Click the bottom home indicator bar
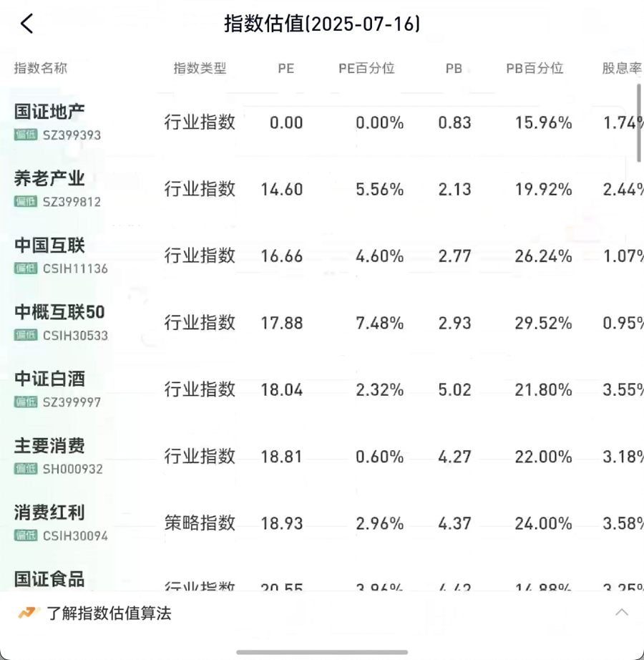The image size is (644, 660). click(x=322, y=652)
